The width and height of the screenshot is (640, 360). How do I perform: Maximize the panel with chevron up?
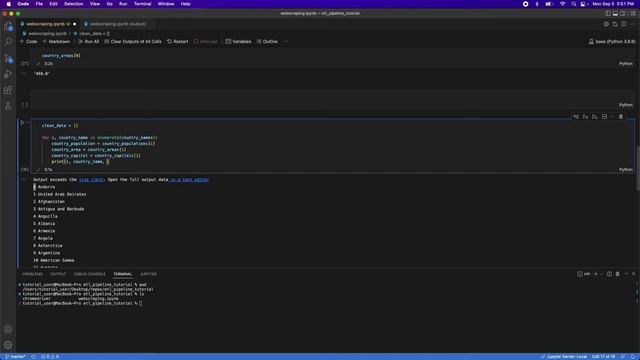[x=626, y=274]
